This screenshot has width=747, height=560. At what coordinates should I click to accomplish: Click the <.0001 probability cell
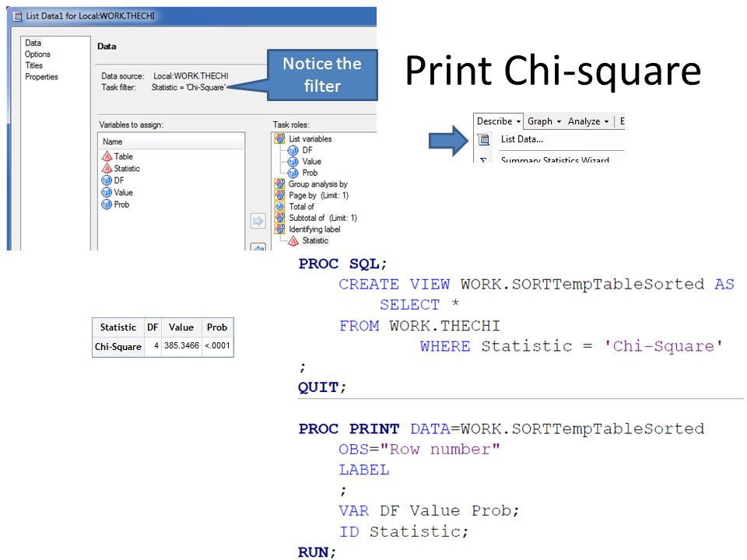(x=217, y=345)
